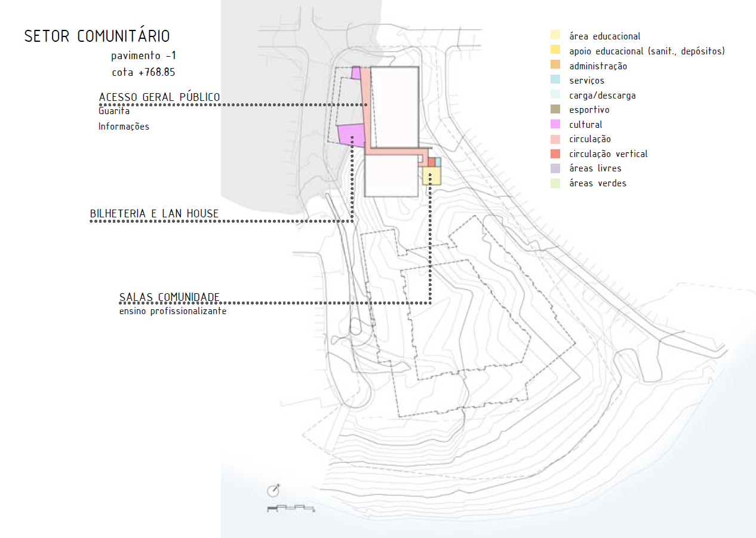Viewport: 756px width, 538px height.
Task: Click the SALAS COMUNIDADE label
Action: [x=170, y=297]
